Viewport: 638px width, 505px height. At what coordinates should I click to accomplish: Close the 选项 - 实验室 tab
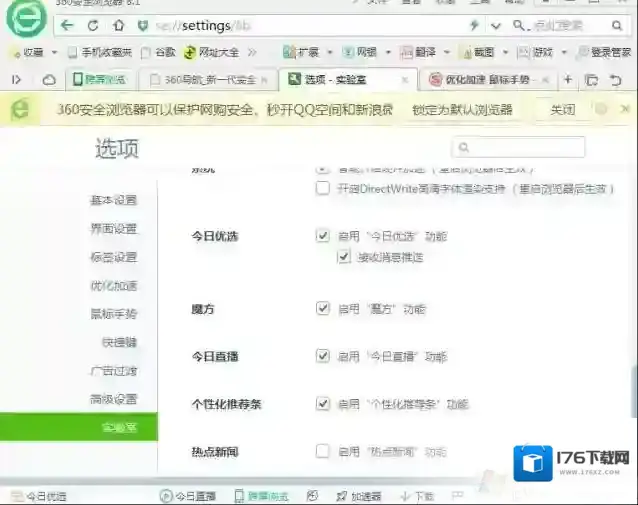pyautogui.click(x=405, y=80)
